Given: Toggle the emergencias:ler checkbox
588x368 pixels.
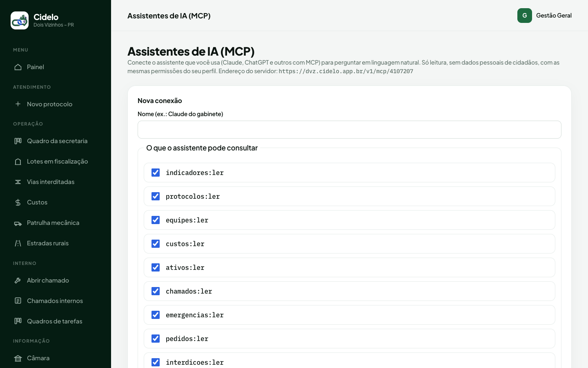Looking at the screenshot, I should tap(156, 315).
